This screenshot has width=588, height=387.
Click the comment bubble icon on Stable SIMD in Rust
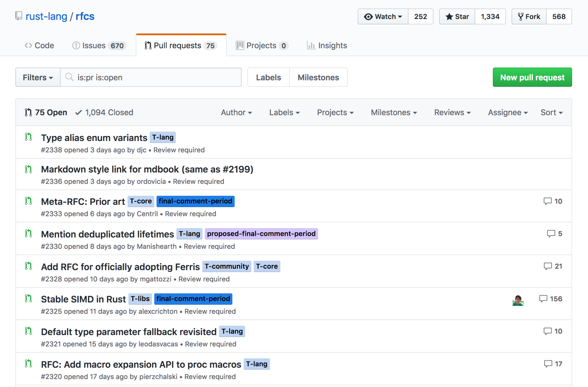(x=543, y=299)
